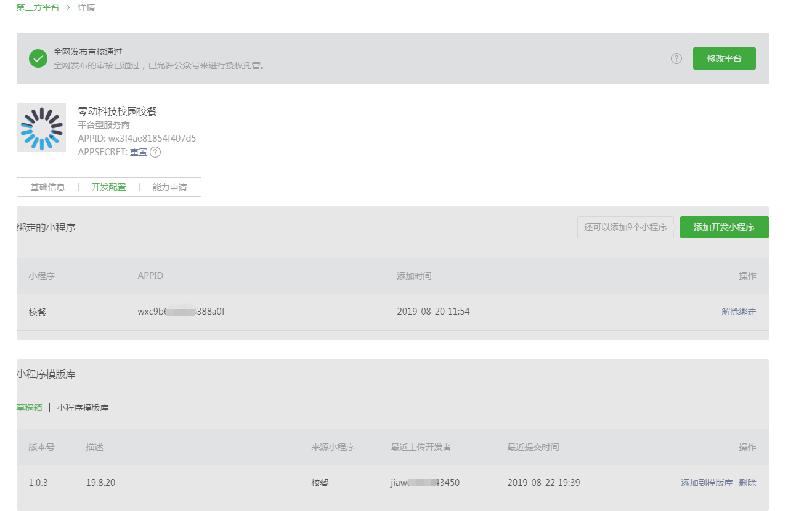
Task: Click 添加到模版库 for version 1.0.3
Action: 707,483
